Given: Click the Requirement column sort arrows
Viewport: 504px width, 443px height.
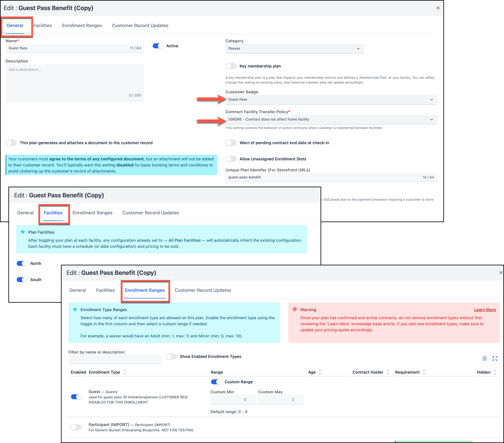Looking at the screenshot, I should tap(424, 372).
